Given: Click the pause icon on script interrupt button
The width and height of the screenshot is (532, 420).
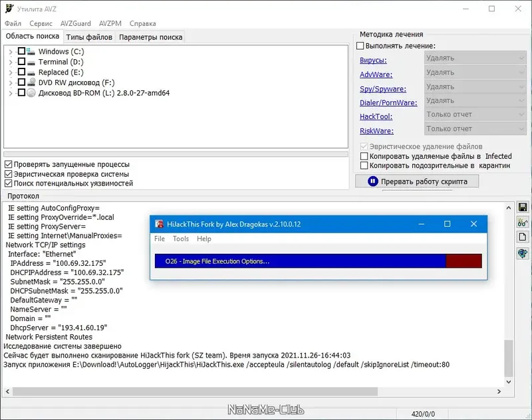Looking at the screenshot, I should (372, 181).
